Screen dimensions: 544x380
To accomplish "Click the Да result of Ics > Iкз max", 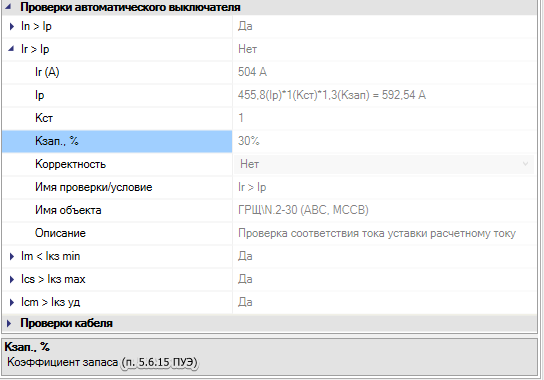I will click(245, 279).
